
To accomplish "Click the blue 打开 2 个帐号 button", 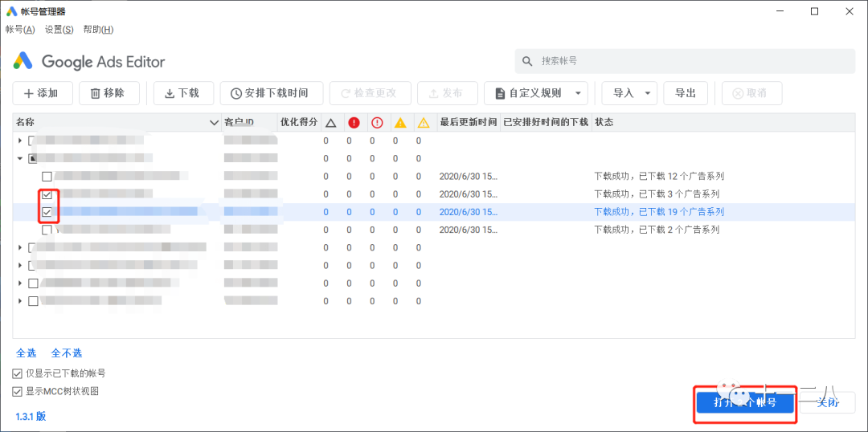I will tap(744, 402).
